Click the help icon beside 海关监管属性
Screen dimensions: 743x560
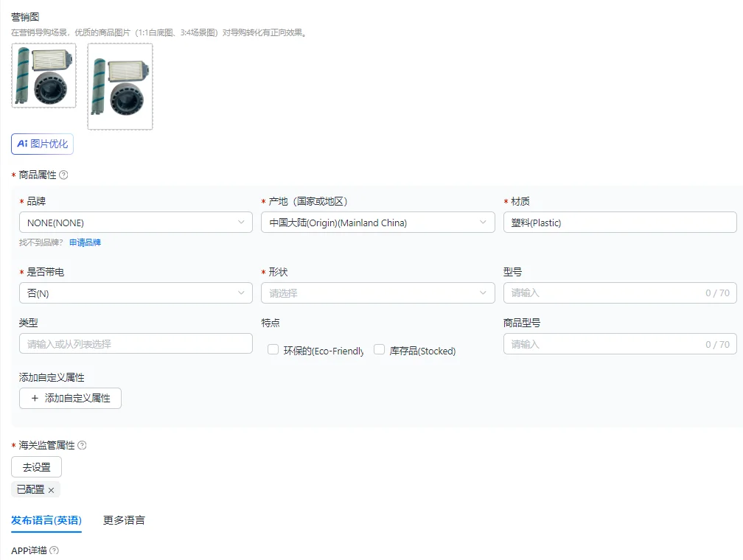point(82,445)
